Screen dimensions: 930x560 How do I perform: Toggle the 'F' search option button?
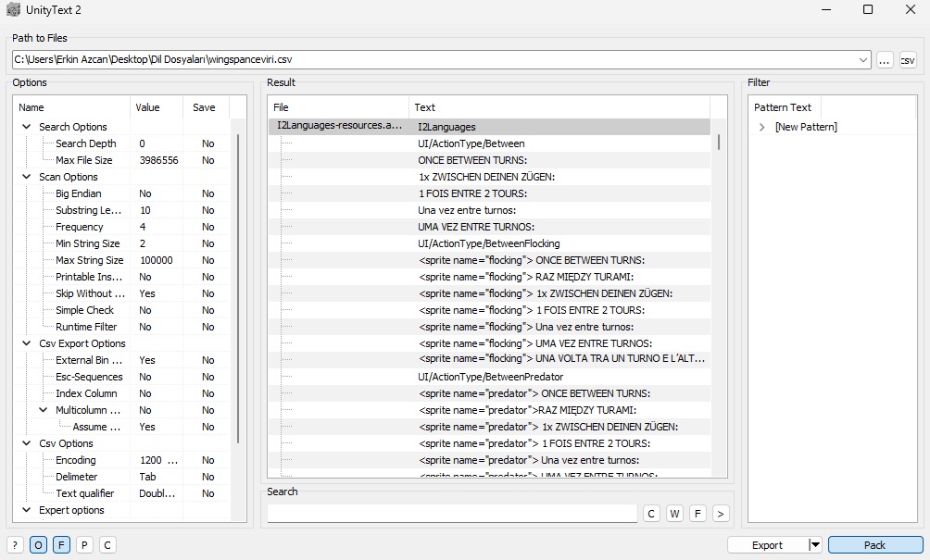click(x=697, y=514)
